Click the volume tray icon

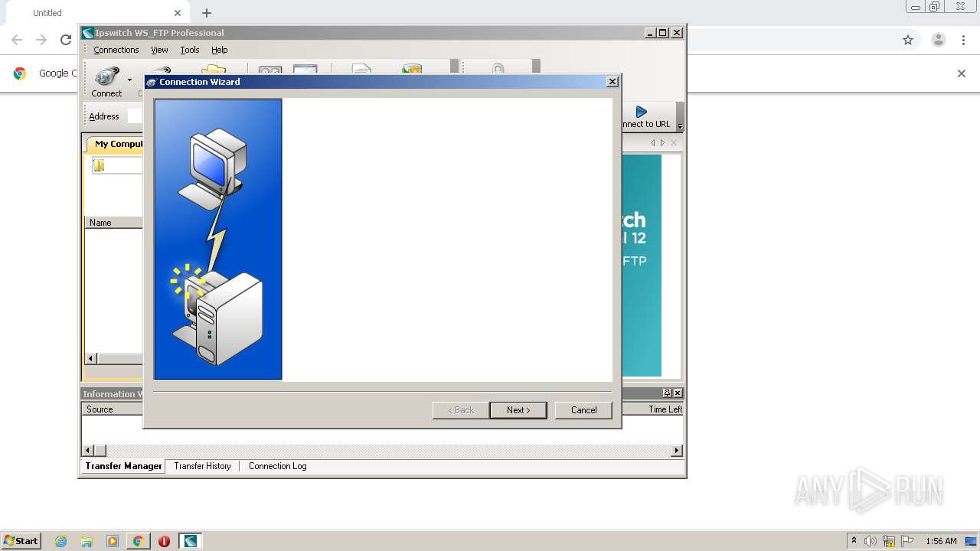[x=871, y=541]
